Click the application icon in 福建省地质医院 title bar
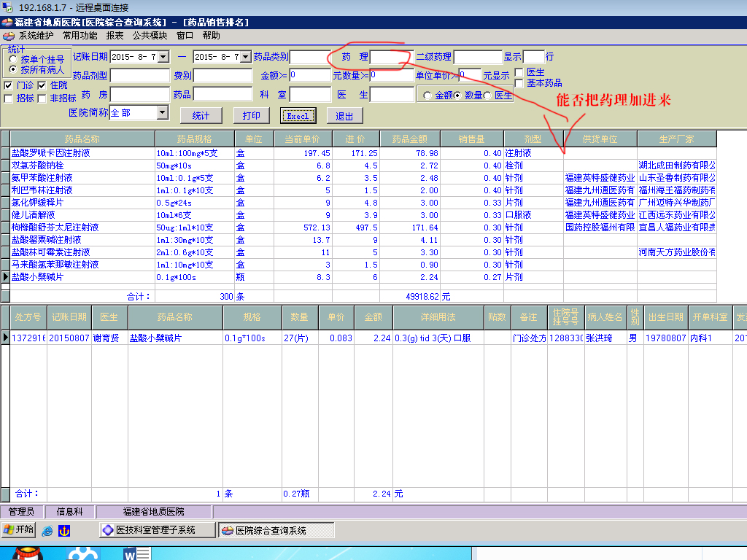Image resolution: width=747 pixels, height=560 pixels. pos(7,23)
